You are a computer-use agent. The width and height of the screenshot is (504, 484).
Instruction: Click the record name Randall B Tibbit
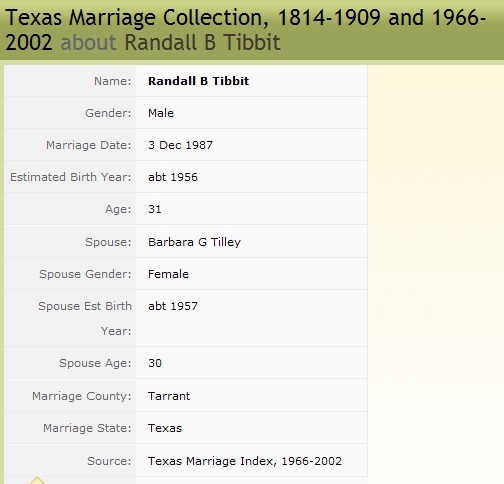click(x=198, y=81)
